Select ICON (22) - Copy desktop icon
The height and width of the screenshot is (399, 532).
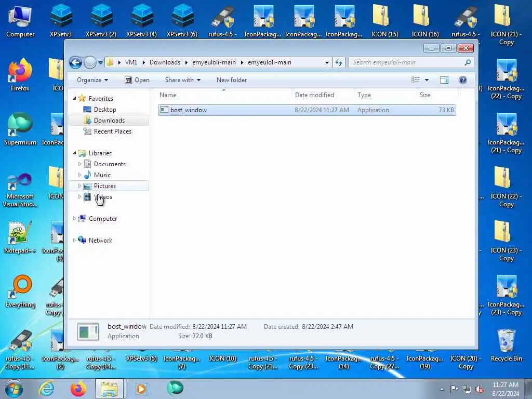[506, 187]
